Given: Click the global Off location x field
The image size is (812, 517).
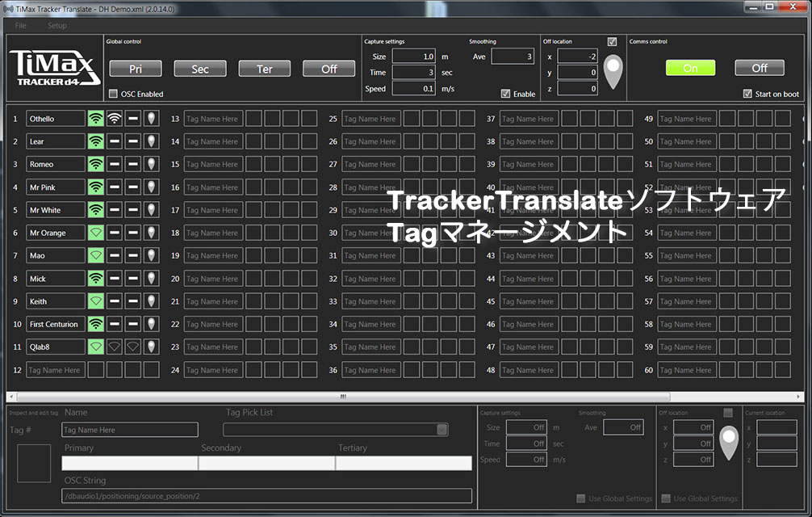Looking at the screenshot, I should coord(577,57).
